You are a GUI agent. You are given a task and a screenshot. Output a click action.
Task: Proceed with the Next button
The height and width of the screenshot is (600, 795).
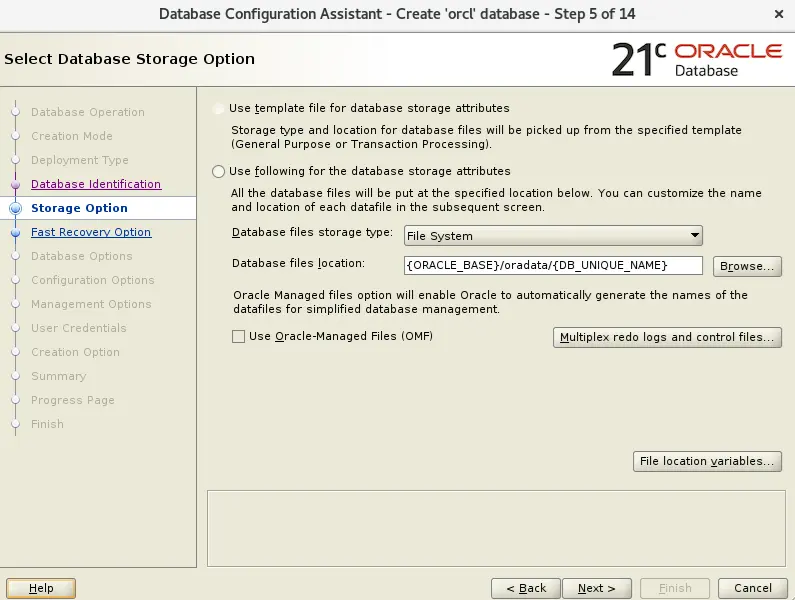coord(597,588)
